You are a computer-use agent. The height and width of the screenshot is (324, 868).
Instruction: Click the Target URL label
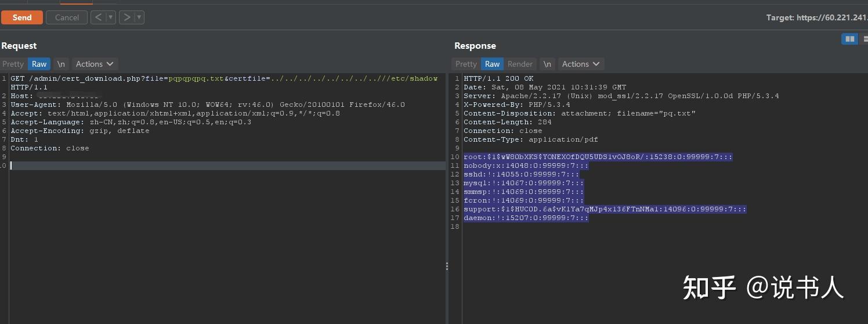point(816,17)
